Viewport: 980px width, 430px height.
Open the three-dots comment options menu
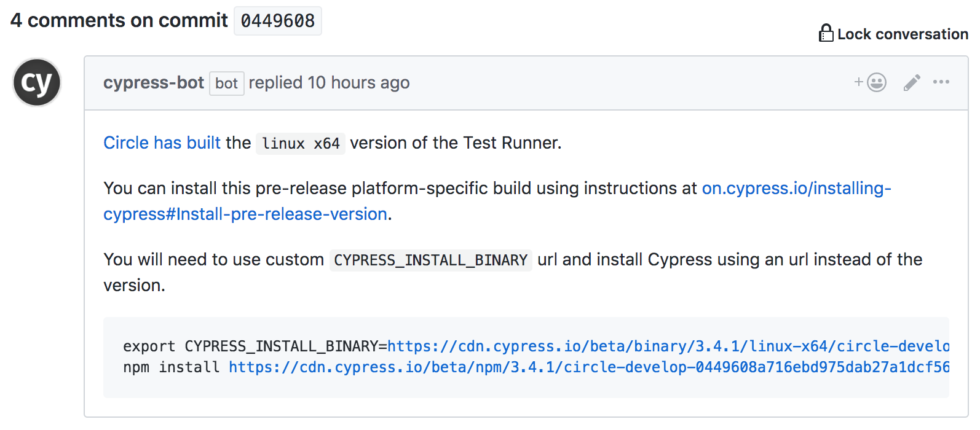coord(941,82)
